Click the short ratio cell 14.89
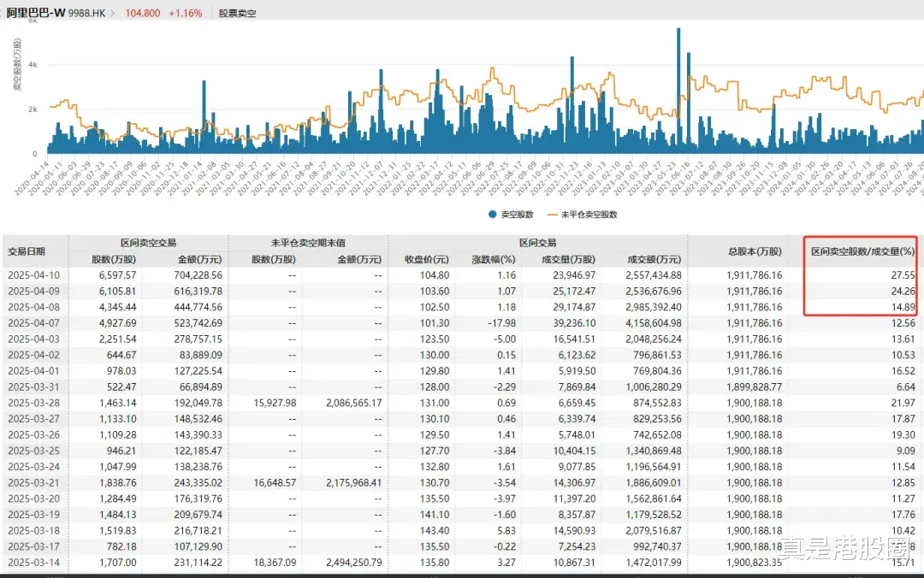The image size is (924, 578). click(903, 307)
